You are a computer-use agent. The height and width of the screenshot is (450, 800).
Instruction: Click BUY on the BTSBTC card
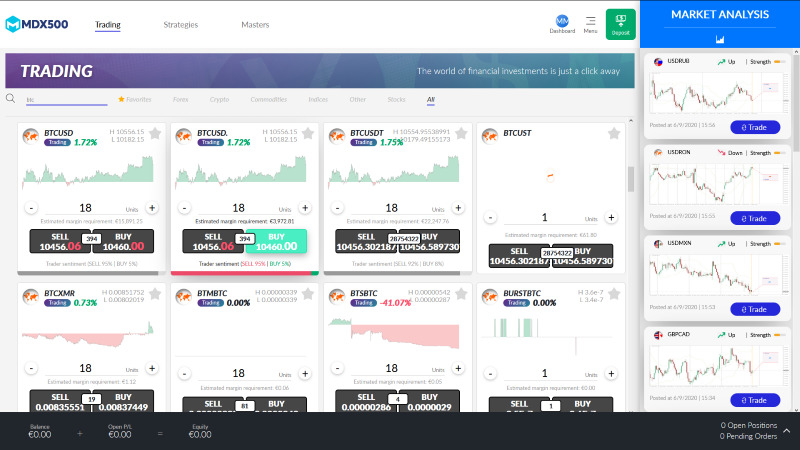coord(429,401)
